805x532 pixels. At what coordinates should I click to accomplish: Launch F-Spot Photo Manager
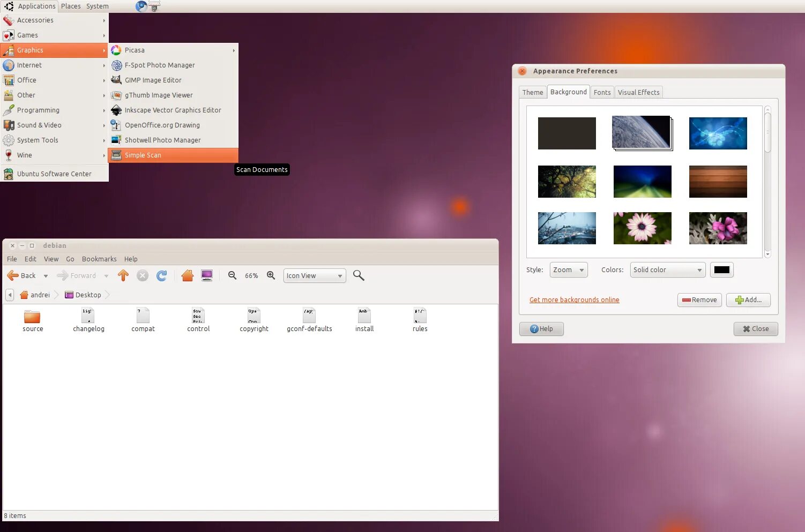click(173, 65)
